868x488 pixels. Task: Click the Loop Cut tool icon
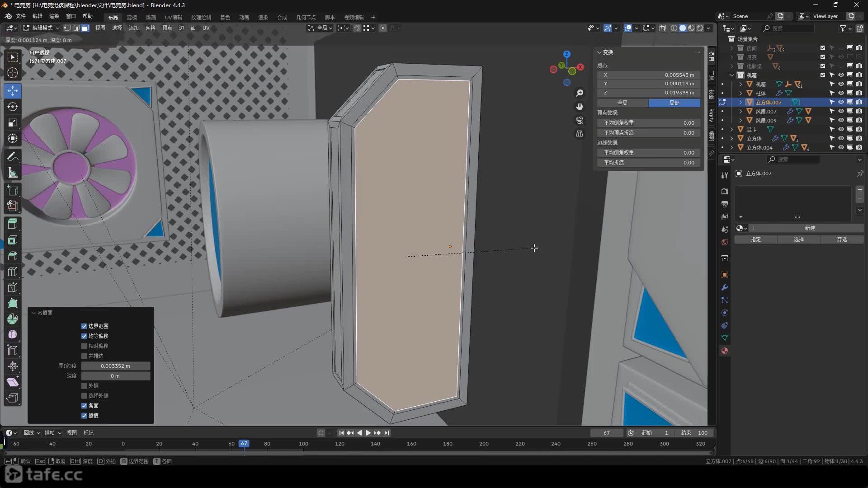(13, 272)
